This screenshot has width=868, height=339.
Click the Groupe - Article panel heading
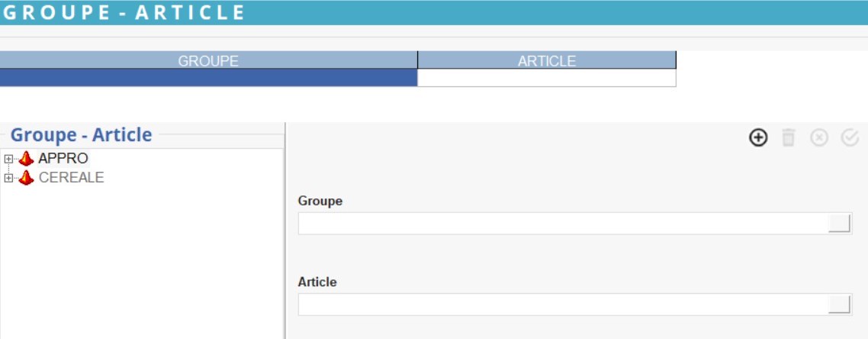81,135
